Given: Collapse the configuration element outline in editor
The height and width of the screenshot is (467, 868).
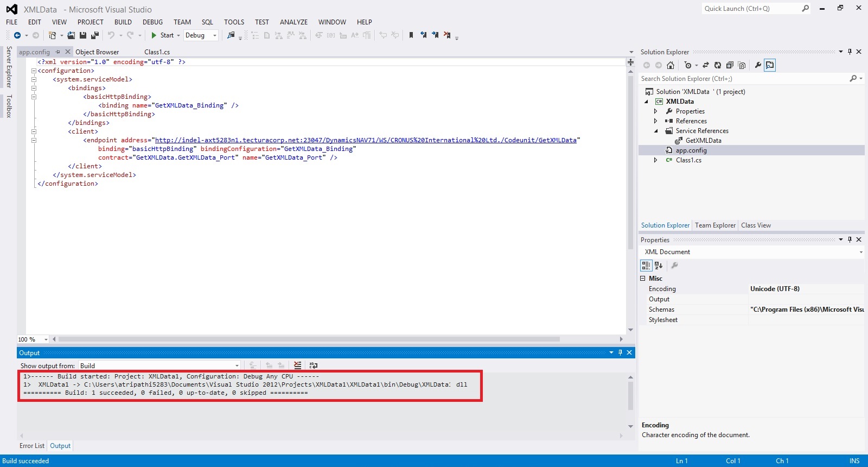Looking at the screenshot, I should 34,71.
